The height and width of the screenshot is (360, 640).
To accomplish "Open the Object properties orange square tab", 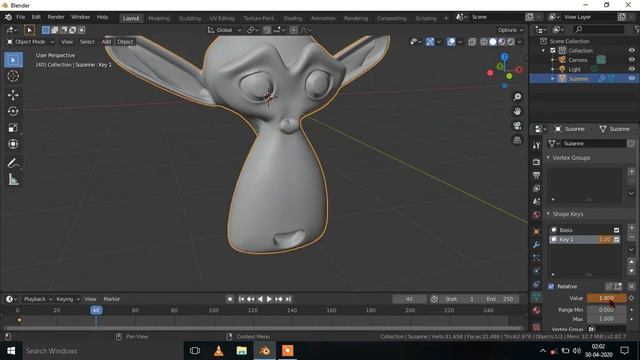I will pyautogui.click(x=536, y=231).
